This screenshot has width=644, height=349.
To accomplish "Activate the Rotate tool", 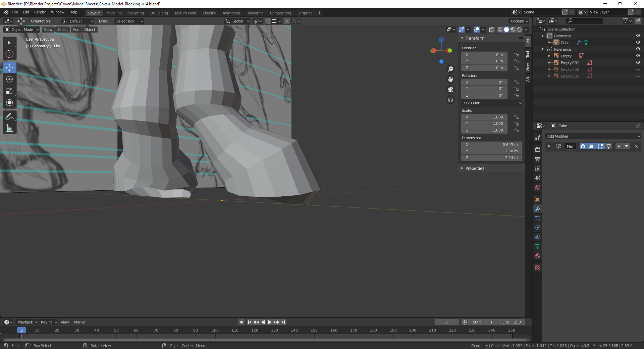I will point(9,79).
